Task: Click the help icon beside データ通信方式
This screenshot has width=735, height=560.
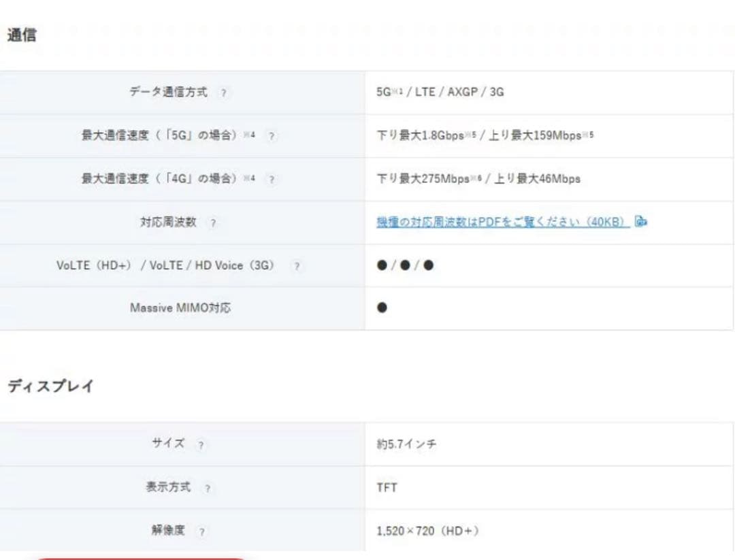Action: (x=225, y=93)
